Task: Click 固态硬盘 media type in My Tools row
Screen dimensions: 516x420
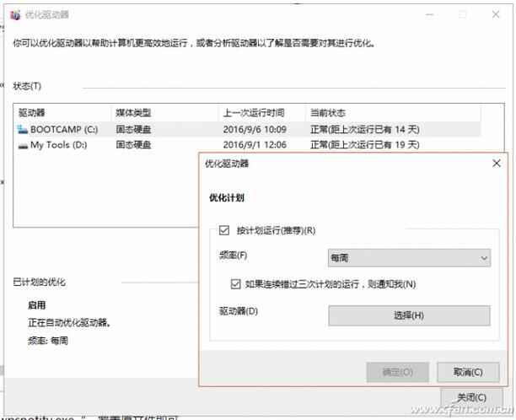Action: coord(133,145)
